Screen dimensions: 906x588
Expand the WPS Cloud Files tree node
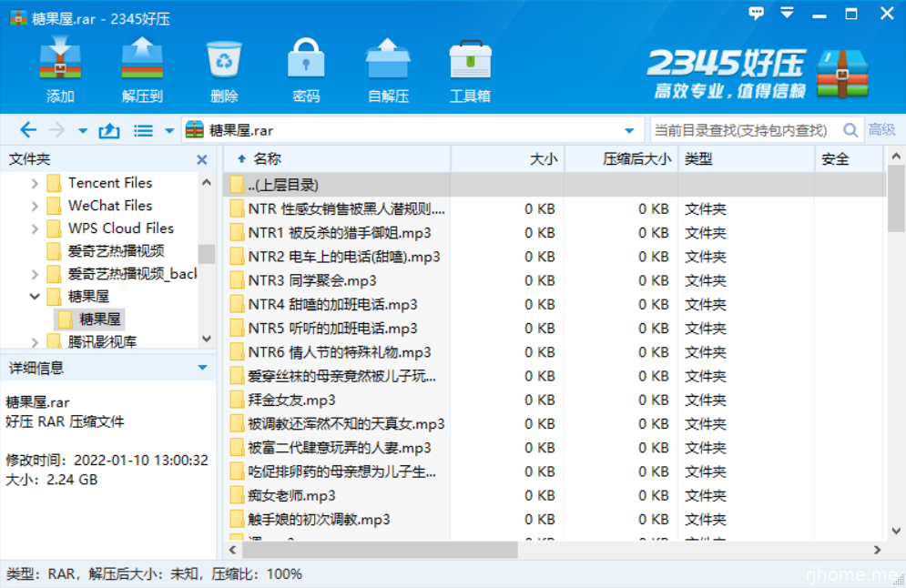34,228
